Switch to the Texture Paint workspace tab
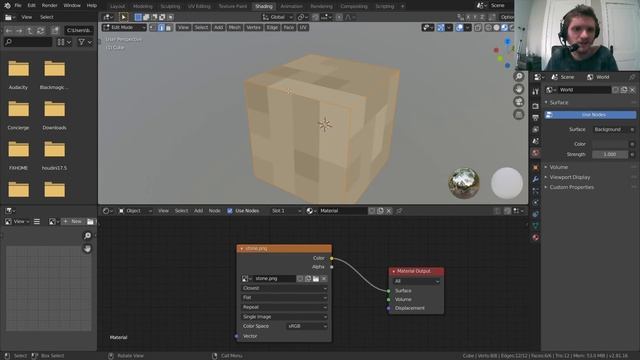The height and width of the screenshot is (360, 640). point(233,7)
